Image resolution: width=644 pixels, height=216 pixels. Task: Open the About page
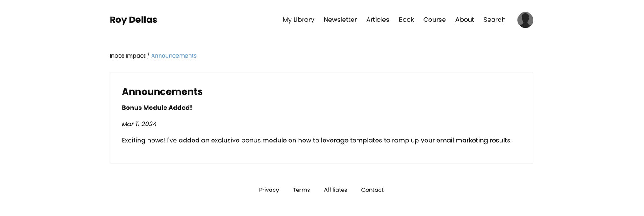pyautogui.click(x=464, y=20)
